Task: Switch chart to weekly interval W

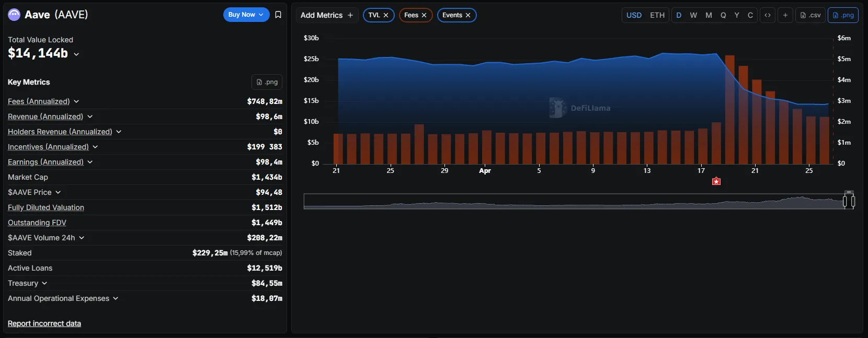Action: [693, 15]
